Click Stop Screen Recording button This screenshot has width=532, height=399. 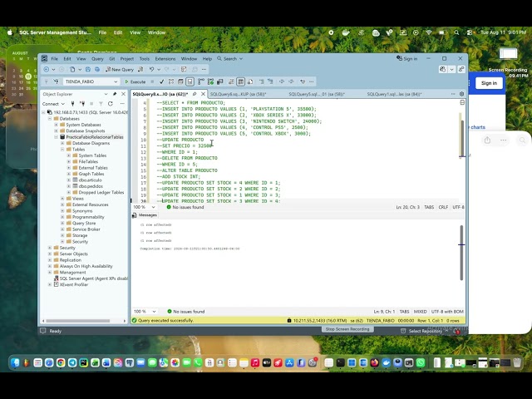click(347, 329)
